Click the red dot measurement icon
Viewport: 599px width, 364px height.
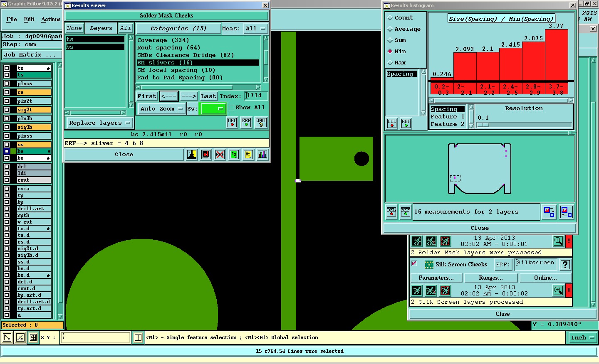[x=206, y=155]
